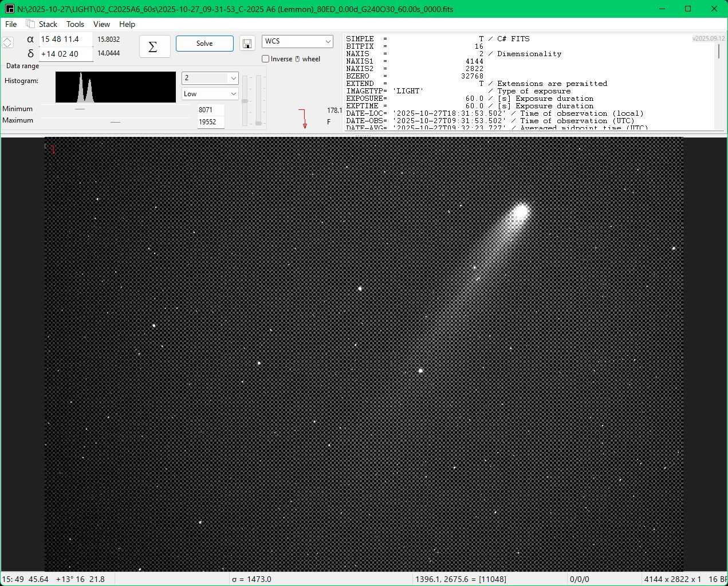Enable the Inverse checkbox
The width and height of the screenshot is (728, 586).
(266, 59)
